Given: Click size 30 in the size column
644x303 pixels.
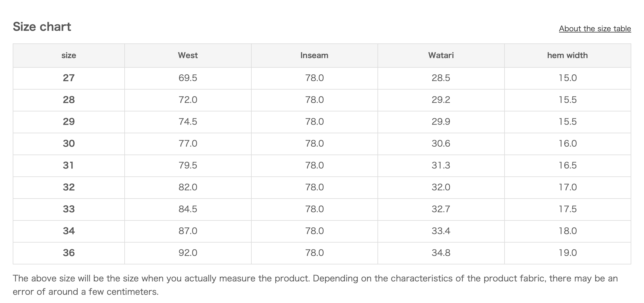Looking at the screenshot, I should 69,144.
